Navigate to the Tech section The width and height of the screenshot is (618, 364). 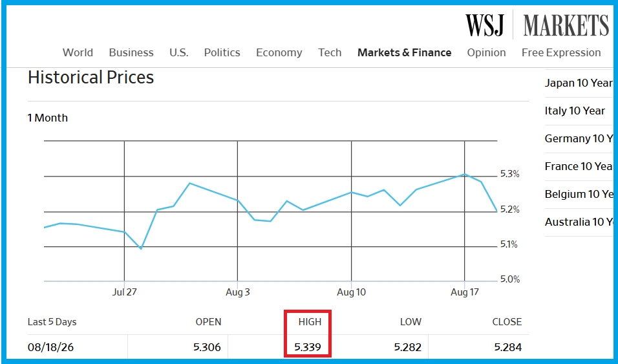point(330,52)
